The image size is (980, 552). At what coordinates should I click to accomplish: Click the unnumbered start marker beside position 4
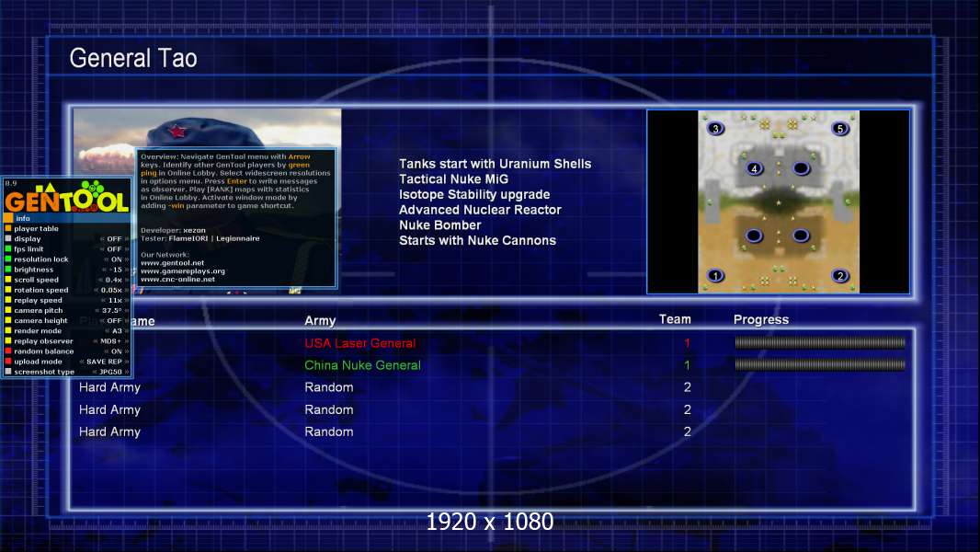tap(802, 168)
